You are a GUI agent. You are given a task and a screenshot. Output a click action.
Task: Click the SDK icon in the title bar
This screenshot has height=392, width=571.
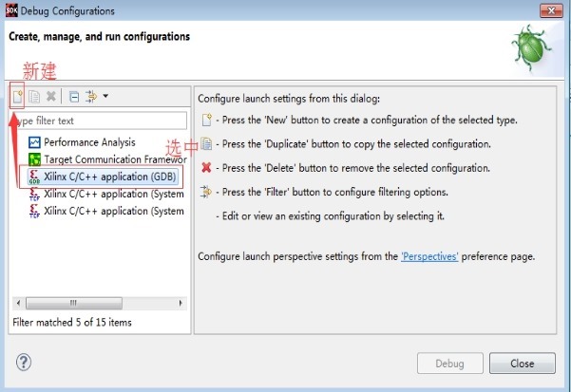[x=11, y=10]
